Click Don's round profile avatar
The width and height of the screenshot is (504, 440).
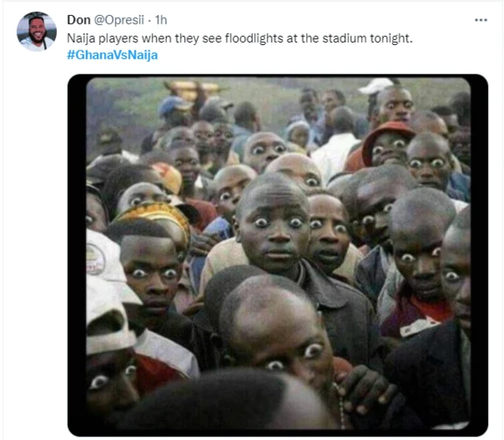[x=37, y=31]
